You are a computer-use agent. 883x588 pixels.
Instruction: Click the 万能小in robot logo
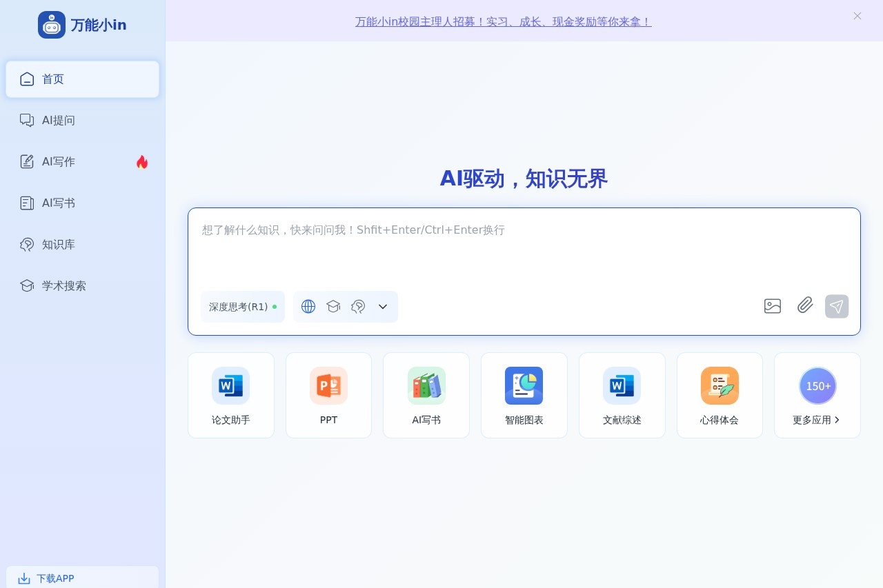tap(52, 24)
